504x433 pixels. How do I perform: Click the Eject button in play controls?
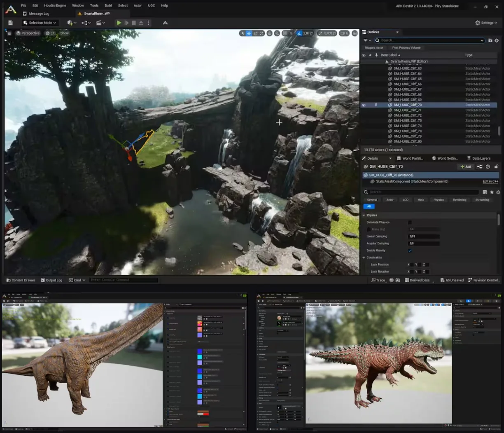point(141,23)
